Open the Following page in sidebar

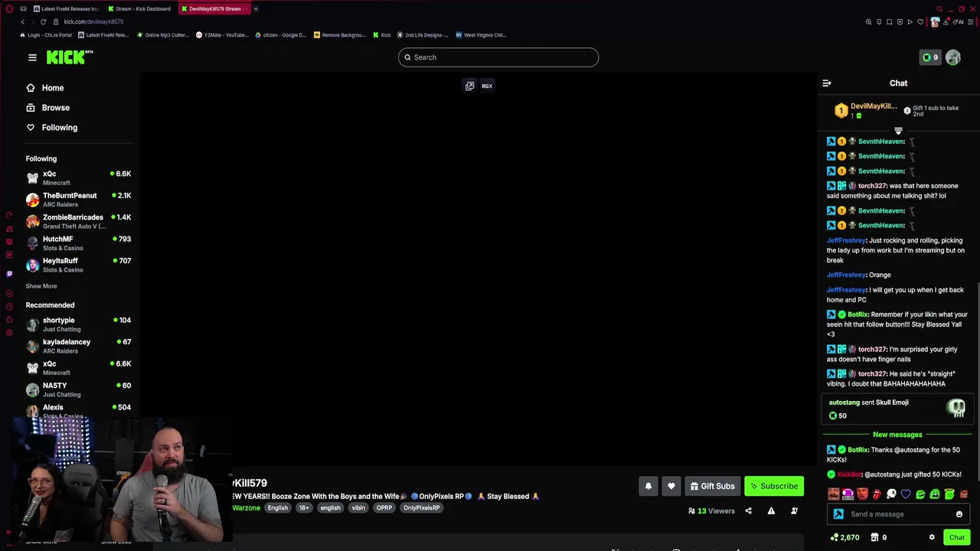[51, 128]
